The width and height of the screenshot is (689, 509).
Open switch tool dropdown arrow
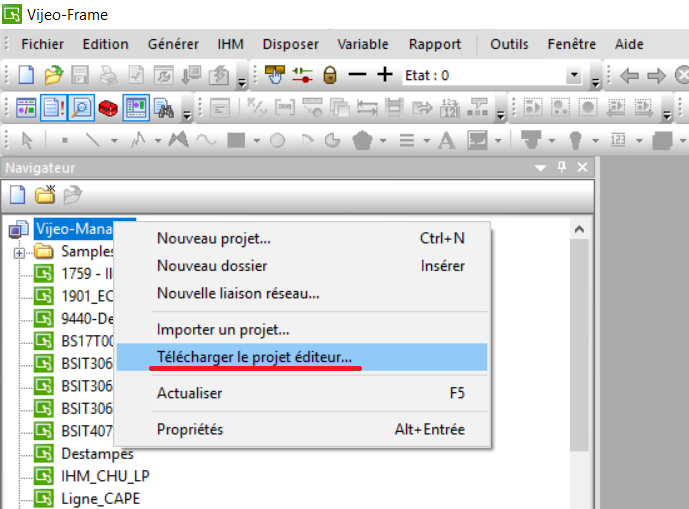[552, 141]
